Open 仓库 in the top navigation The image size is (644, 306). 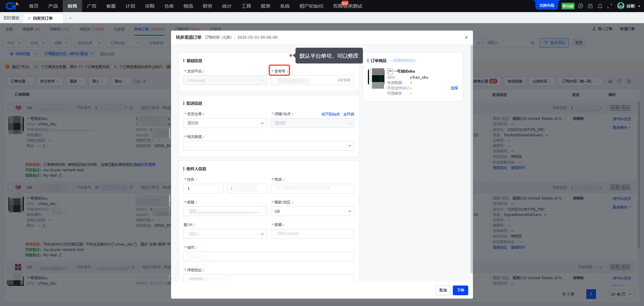pyautogui.click(x=169, y=6)
